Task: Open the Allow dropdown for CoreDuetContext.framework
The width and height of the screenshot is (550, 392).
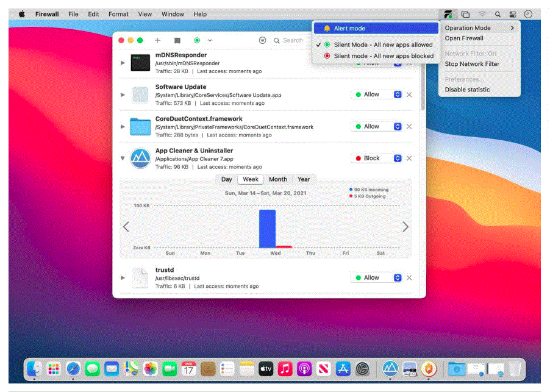Action: pos(377,127)
